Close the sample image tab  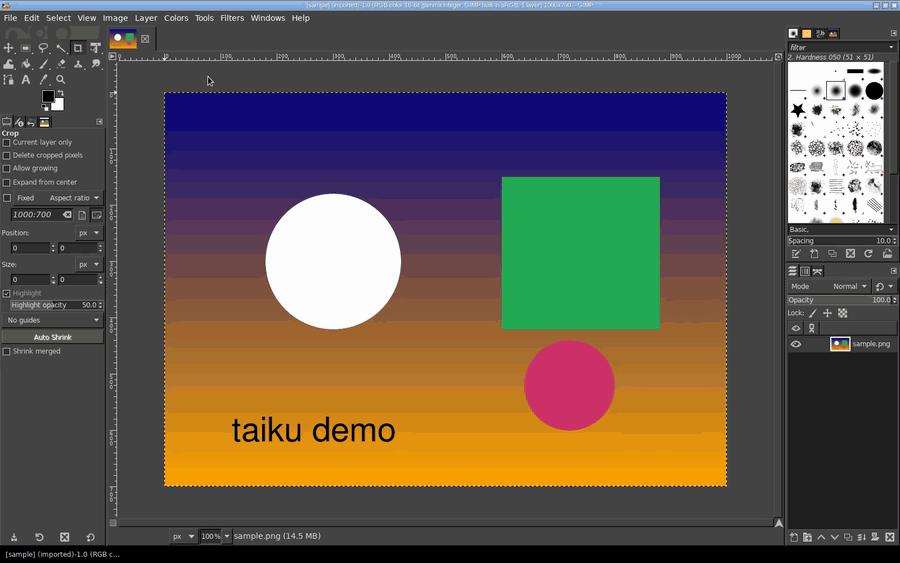point(145,39)
